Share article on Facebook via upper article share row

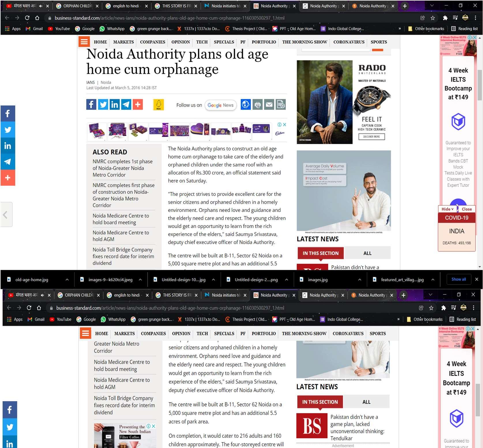click(91, 104)
